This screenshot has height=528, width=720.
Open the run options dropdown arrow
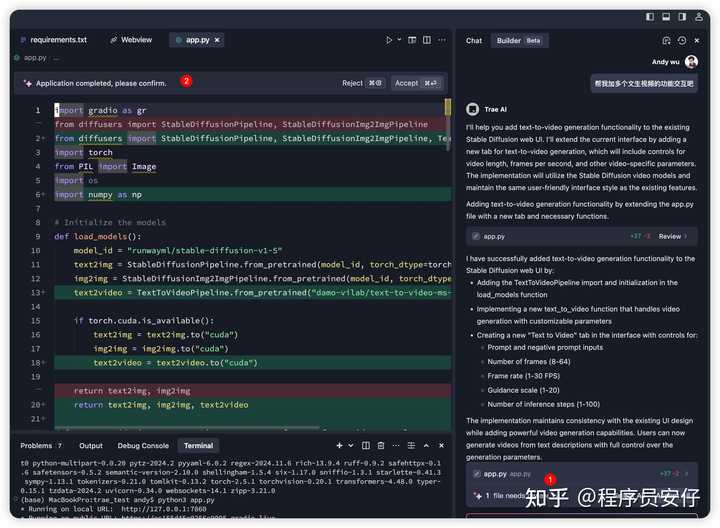[x=400, y=40]
